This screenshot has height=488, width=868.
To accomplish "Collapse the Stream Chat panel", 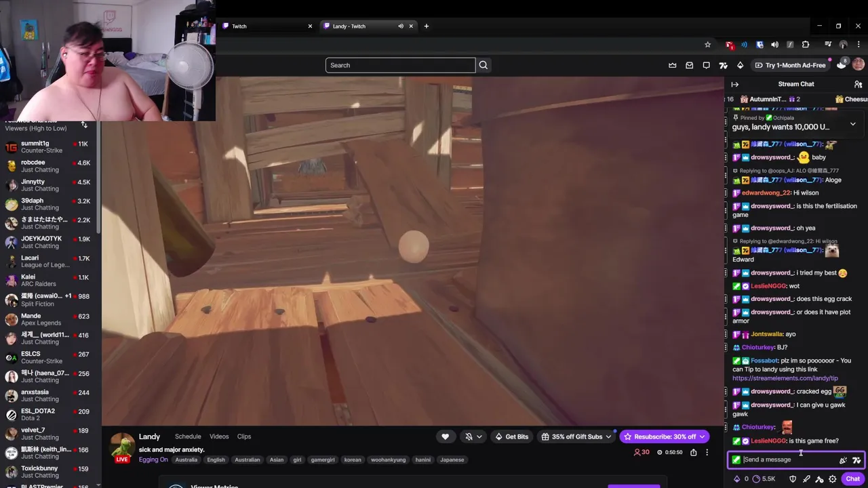I will click(735, 84).
